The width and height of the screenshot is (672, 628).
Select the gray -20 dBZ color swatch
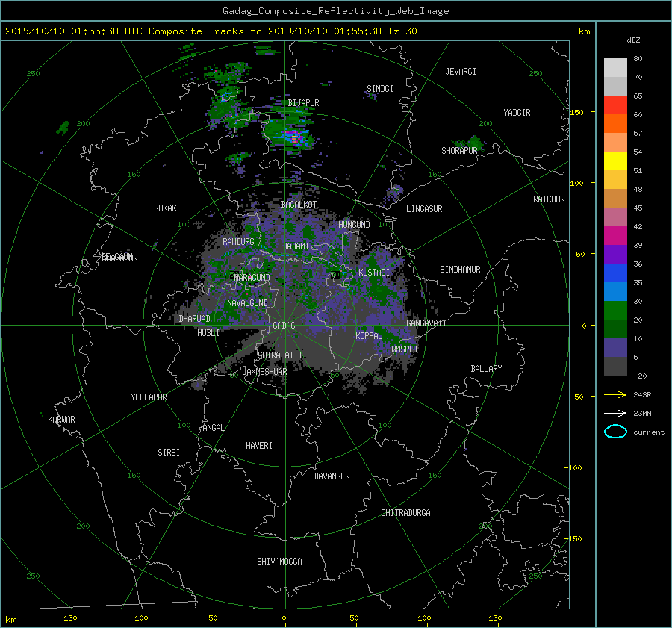pos(615,367)
